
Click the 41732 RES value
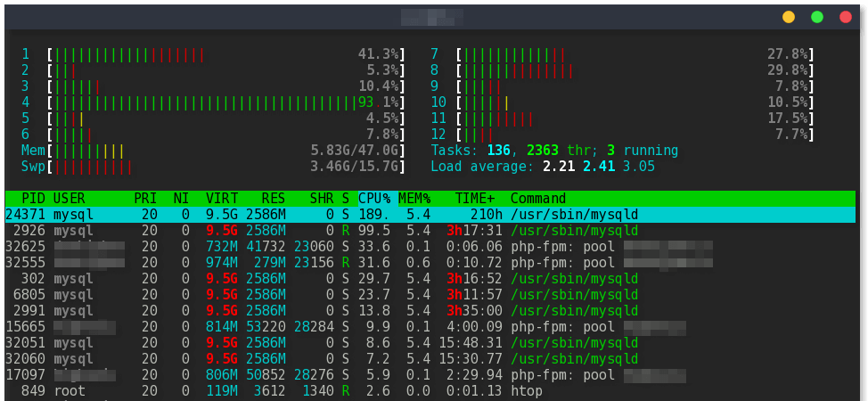[x=266, y=247]
